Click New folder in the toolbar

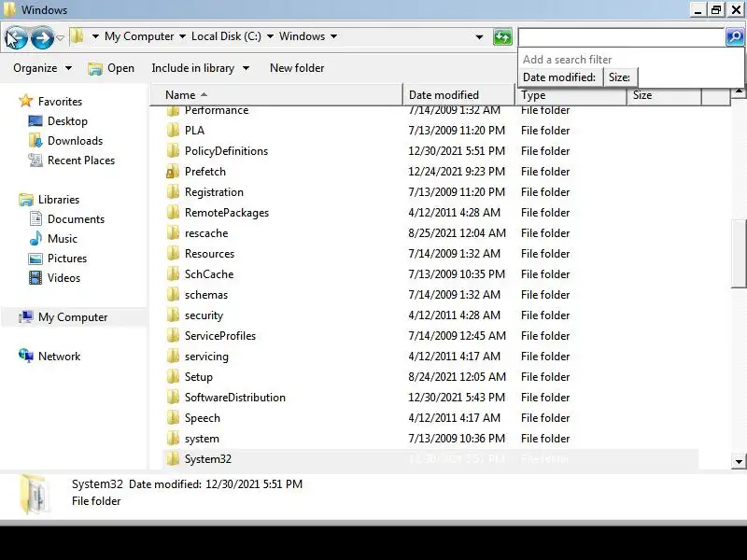pos(297,68)
